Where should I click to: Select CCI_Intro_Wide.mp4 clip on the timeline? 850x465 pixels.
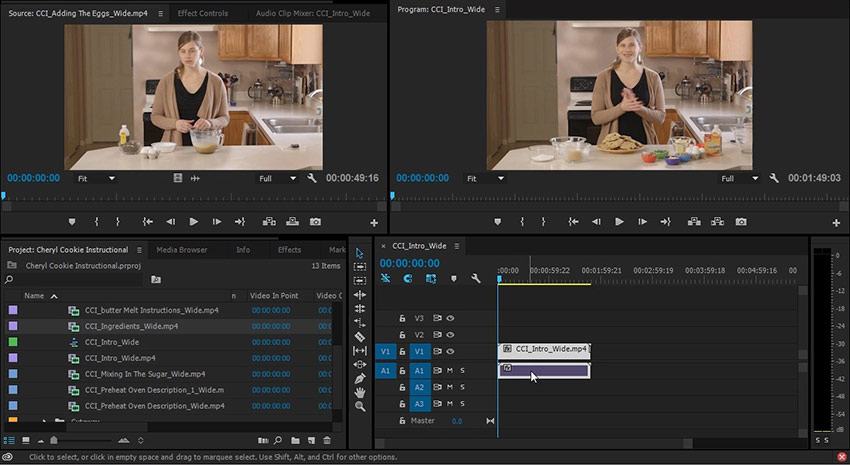point(545,349)
